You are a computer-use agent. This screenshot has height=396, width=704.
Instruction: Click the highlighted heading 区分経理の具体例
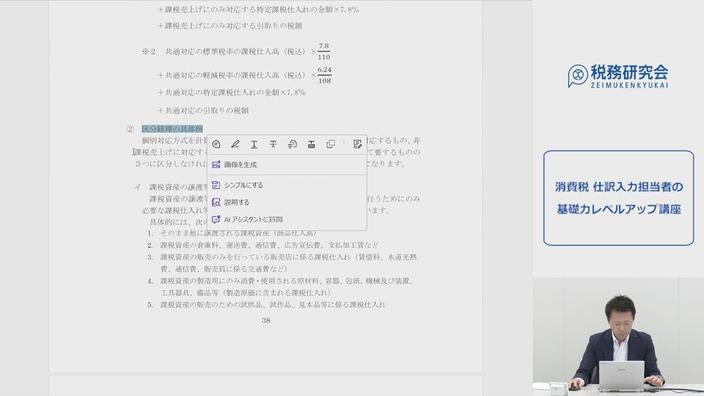(172, 129)
